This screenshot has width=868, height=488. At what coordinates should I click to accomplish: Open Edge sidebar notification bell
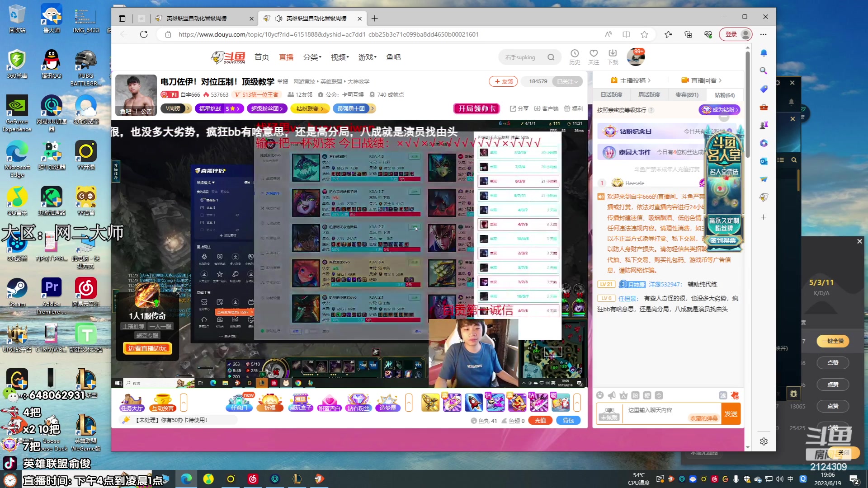click(x=764, y=53)
